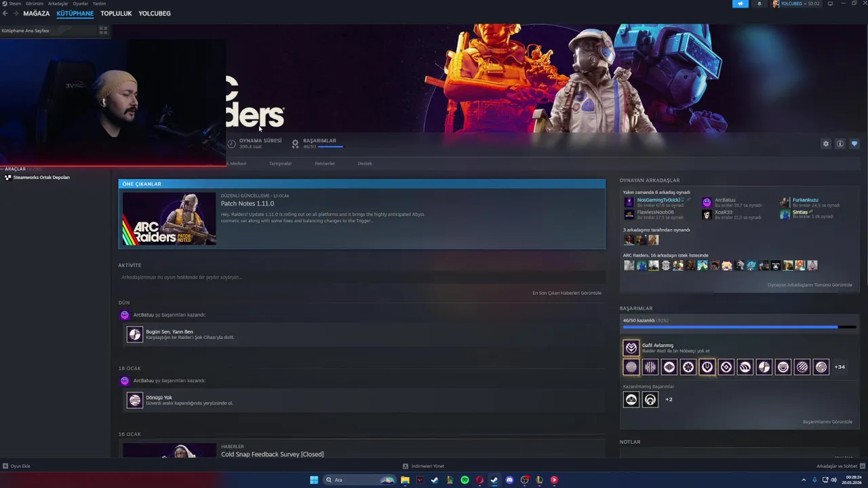This screenshot has width=868, height=488.
Task: Click the Steam announcements megaphone icon
Action: coord(741,3)
